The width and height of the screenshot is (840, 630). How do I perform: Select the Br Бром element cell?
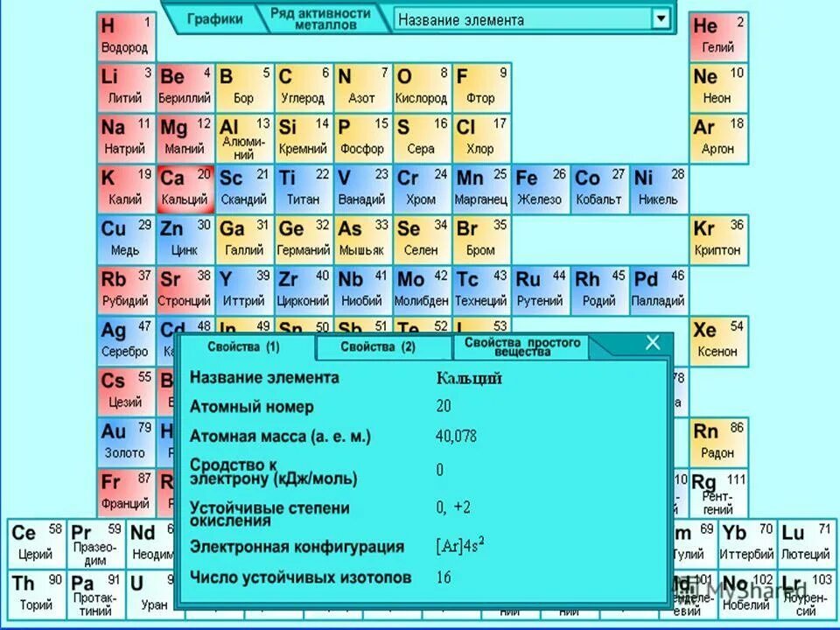pyautogui.click(x=481, y=240)
